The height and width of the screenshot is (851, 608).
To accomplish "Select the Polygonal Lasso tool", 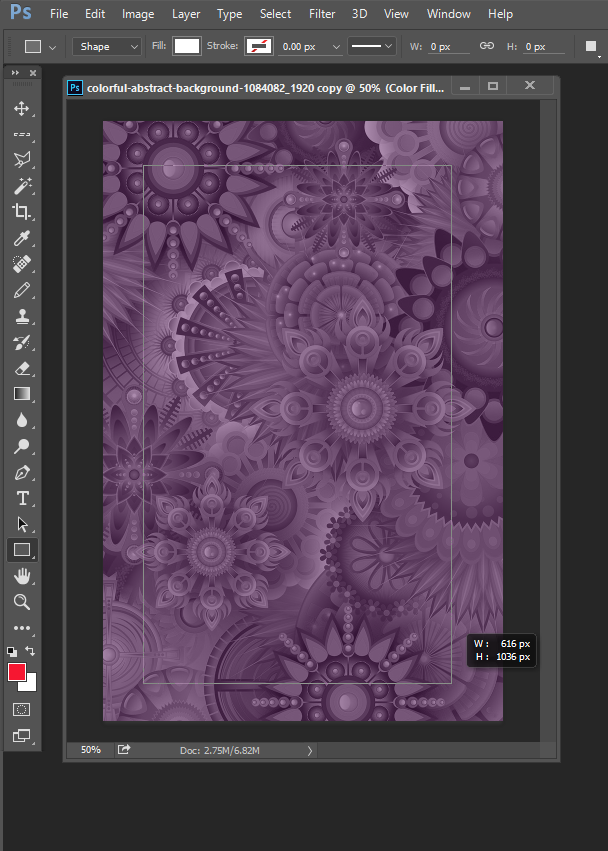I will (x=22, y=160).
